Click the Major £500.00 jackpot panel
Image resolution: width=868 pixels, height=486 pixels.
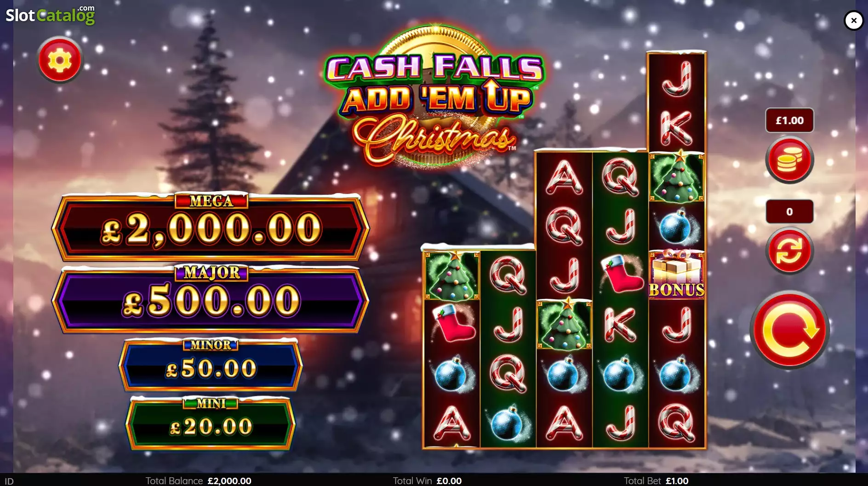[x=210, y=299]
